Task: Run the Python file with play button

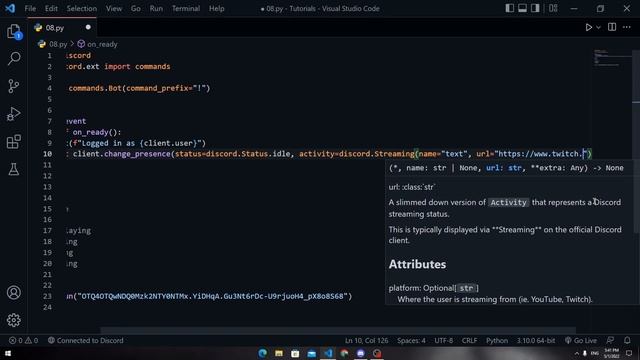Action: (589, 27)
